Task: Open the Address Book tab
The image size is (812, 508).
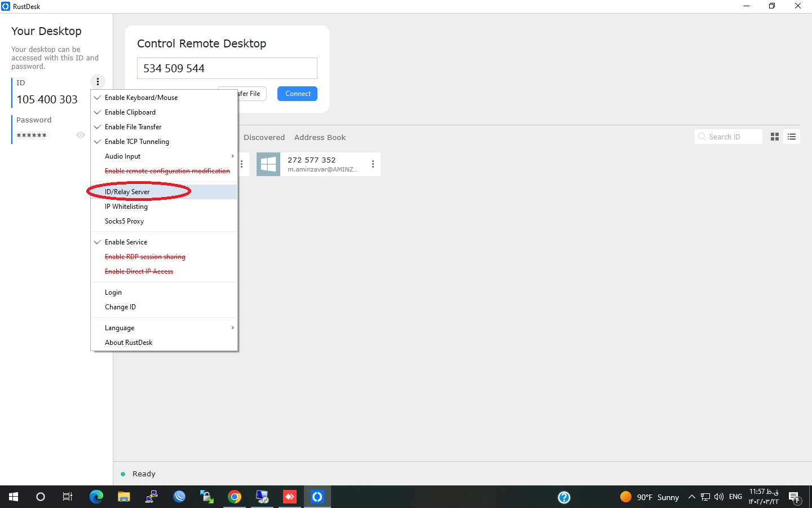Action: pos(320,137)
